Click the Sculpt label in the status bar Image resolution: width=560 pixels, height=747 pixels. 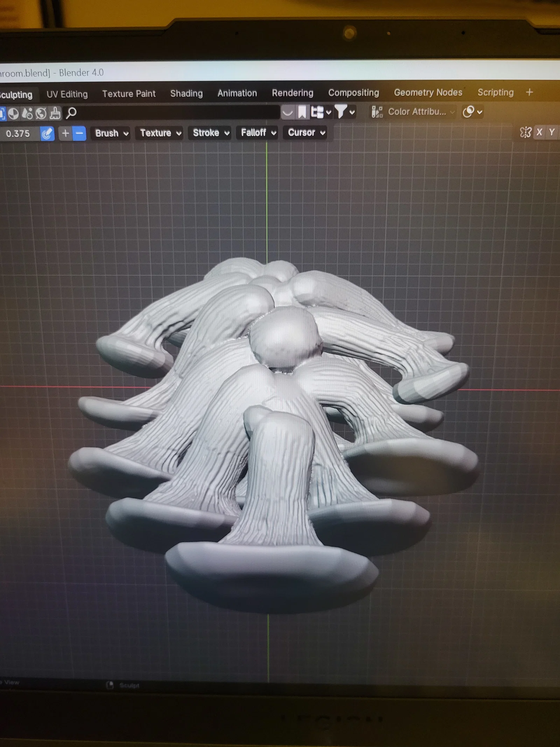point(129,685)
